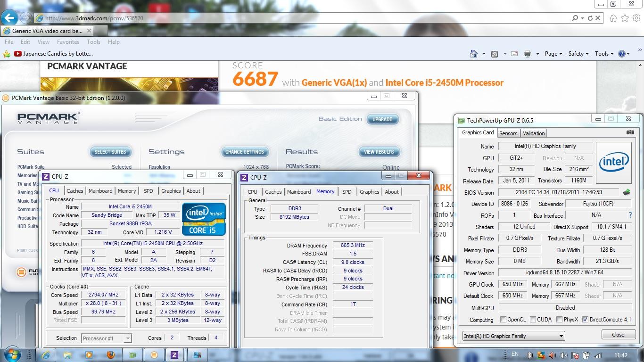
Task: Stop loading with the X in address bar
Action: coord(598,18)
